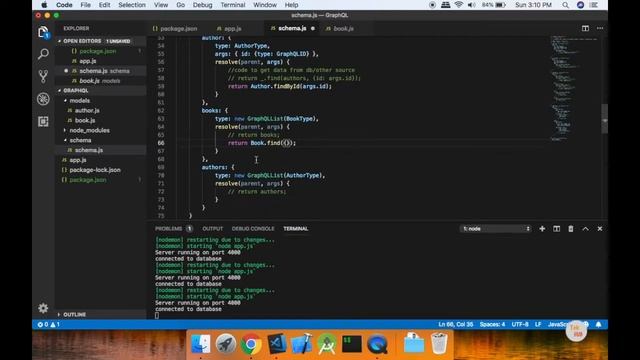Show the Output panel tab

coord(213,229)
